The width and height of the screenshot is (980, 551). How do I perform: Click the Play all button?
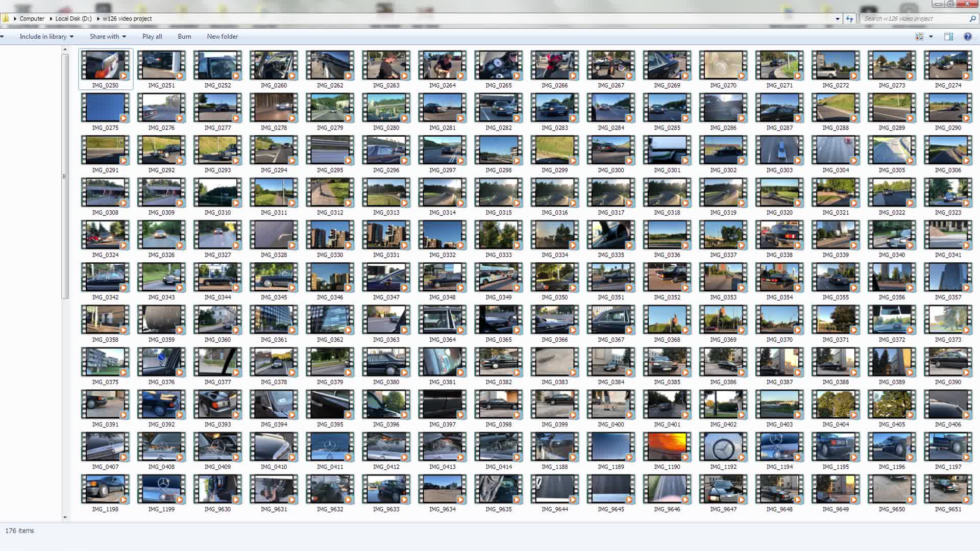[152, 36]
